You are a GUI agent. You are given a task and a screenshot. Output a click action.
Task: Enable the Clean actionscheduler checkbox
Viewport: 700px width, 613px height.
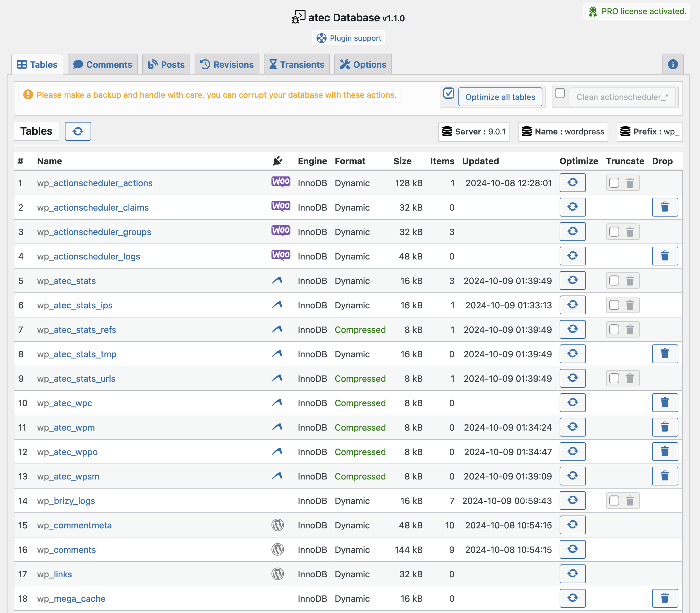(560, 93)
